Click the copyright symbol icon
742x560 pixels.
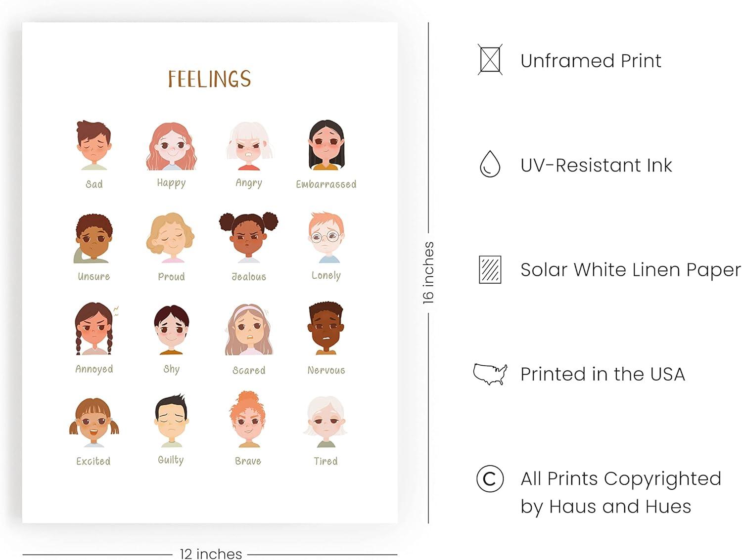click(x=490, y=478)
